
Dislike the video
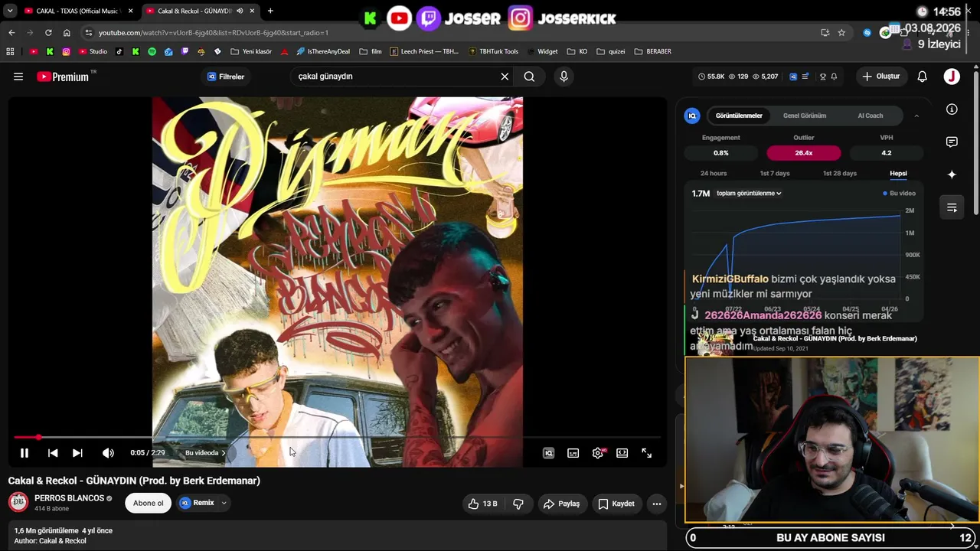pos(518,504)
